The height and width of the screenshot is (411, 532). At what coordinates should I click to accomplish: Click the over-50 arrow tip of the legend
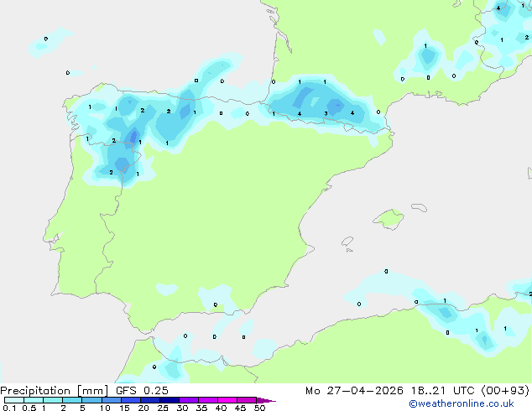pyautogui.click(x=266, y=400)
